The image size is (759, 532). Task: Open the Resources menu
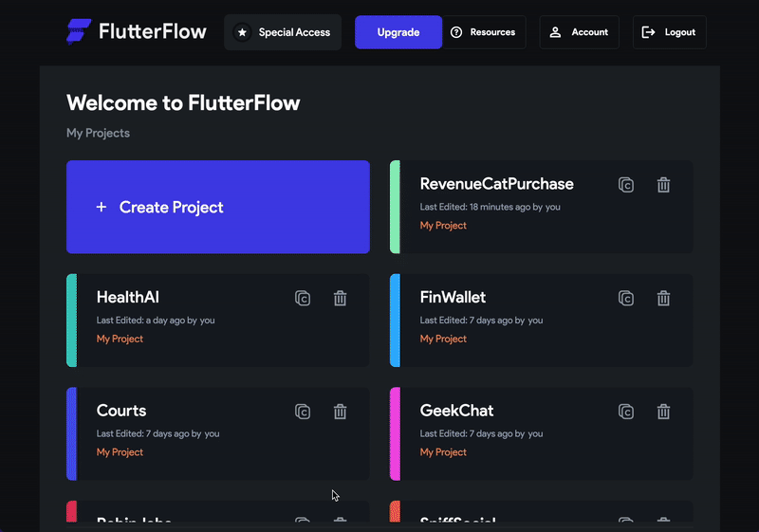click(484, 32)
